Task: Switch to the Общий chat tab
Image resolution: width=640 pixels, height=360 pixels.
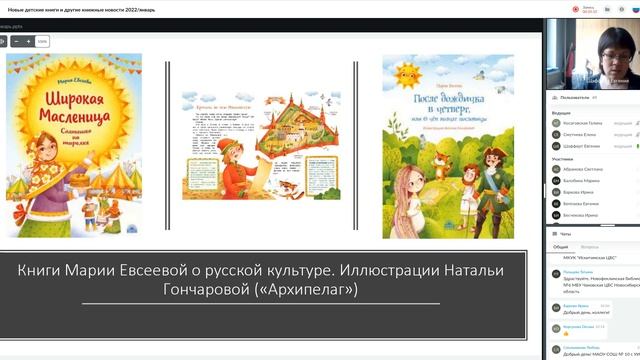Action: (560, 247)
